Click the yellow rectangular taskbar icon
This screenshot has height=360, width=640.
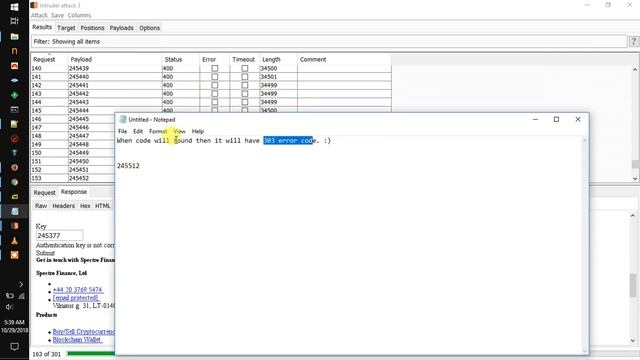point(14,197)
